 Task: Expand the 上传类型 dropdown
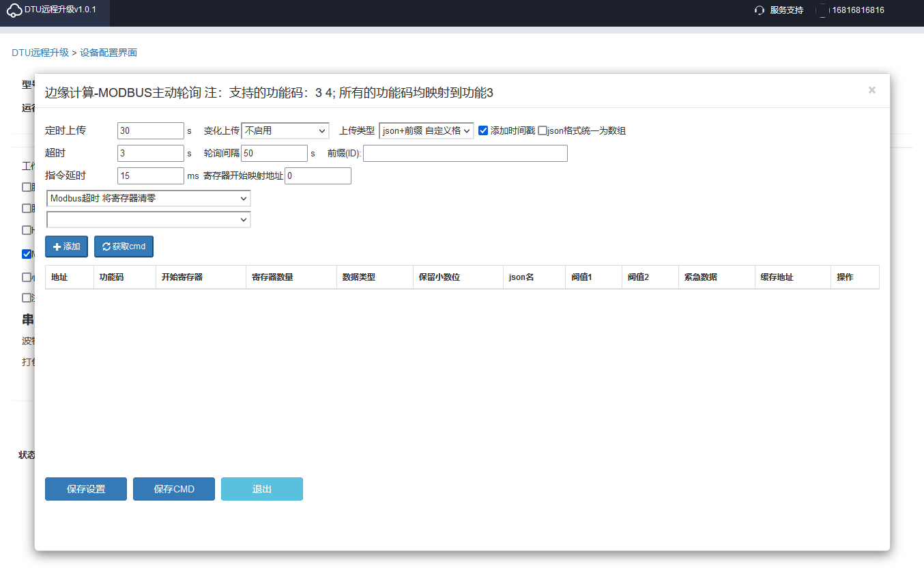427,130
